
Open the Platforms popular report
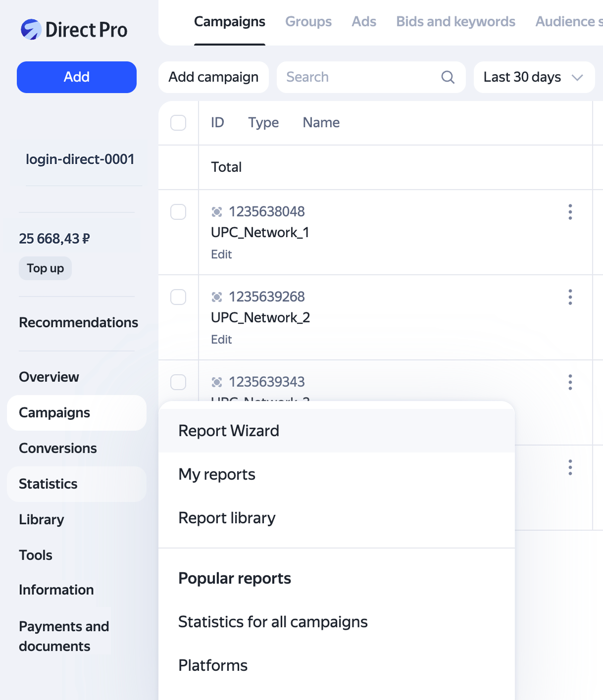[337, 665]
